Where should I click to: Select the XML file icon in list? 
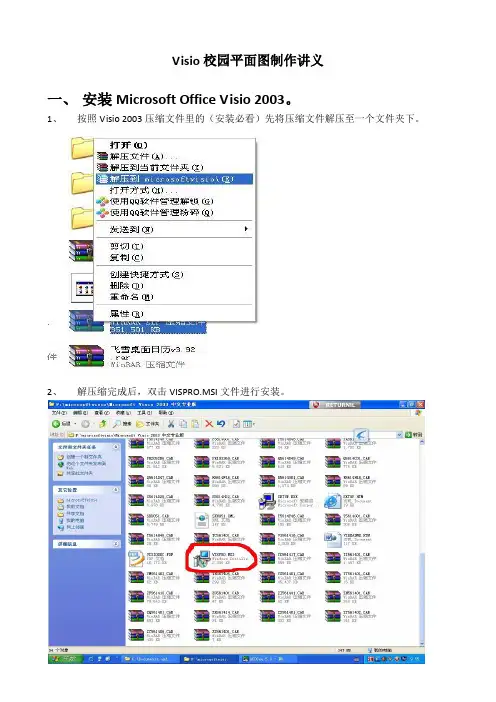[x=202, y=521]
